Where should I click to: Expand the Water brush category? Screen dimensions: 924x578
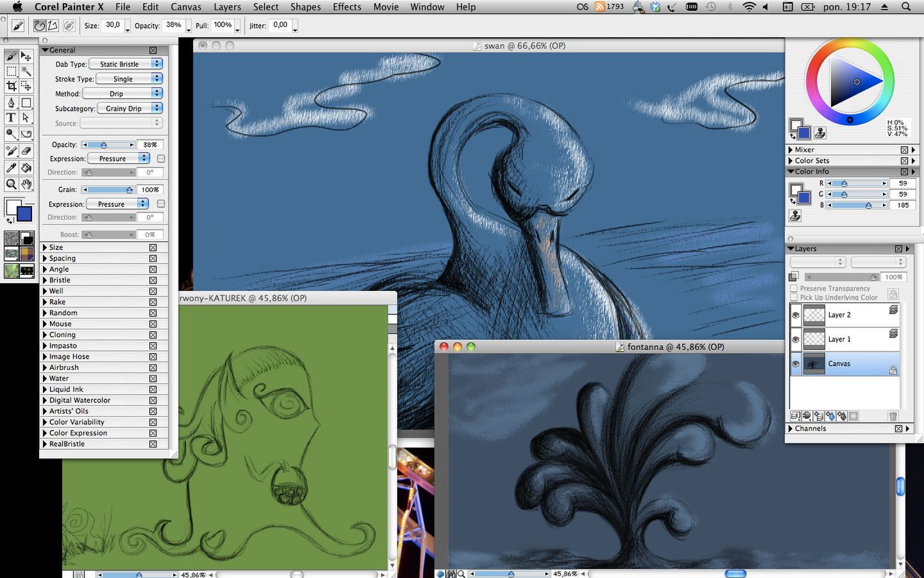pyautogui.click(x=46, y=378)
